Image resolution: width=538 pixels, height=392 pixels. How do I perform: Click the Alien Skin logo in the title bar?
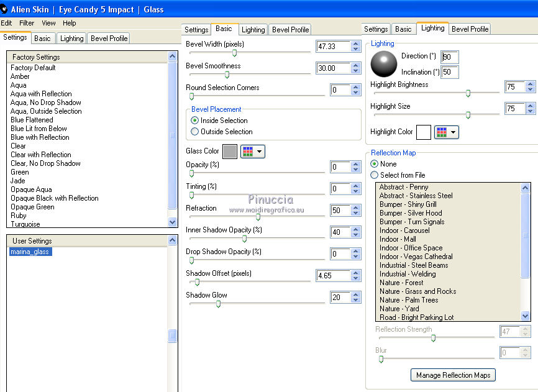(x=4, y=9)
